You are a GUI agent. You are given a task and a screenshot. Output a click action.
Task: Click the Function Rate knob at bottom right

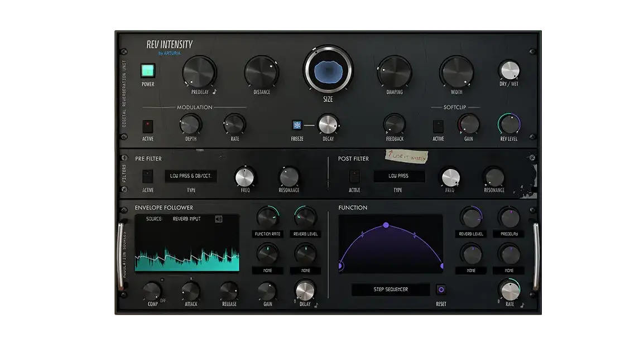pos(510,291)
